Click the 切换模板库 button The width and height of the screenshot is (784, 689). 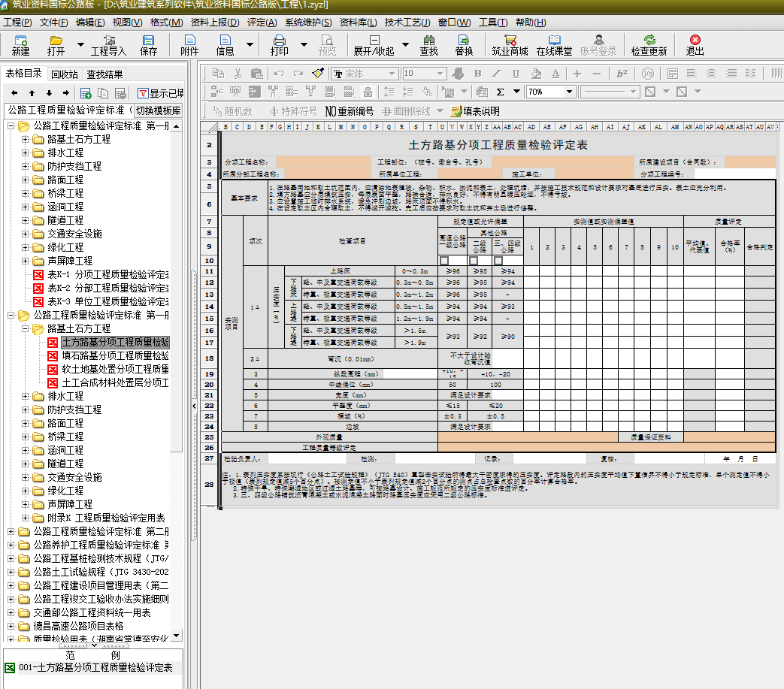click(x=159, y=110)
